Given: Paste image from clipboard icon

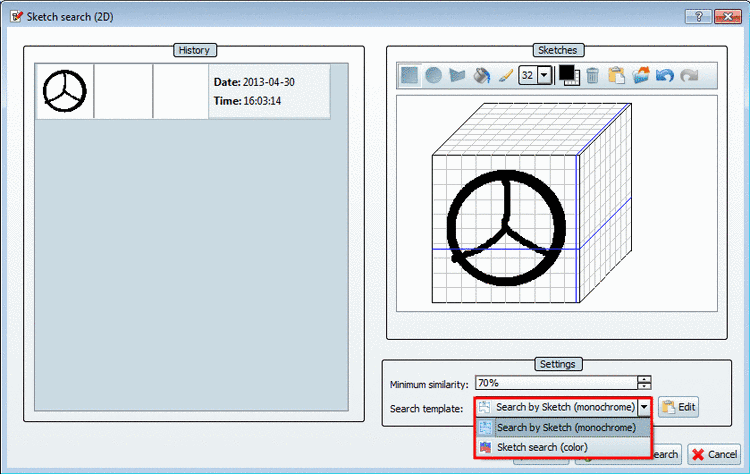Looking at the screenshot, I should [x=616, y=75].
